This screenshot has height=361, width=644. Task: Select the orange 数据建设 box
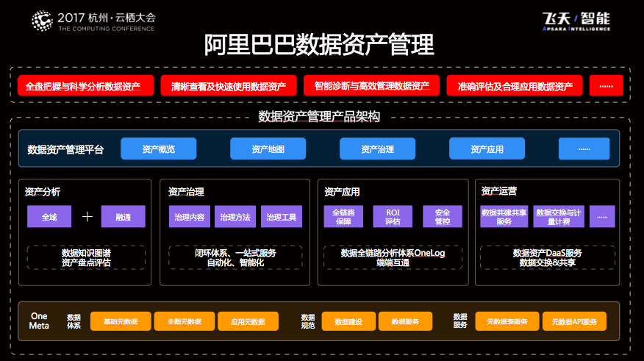coord(348,321)
